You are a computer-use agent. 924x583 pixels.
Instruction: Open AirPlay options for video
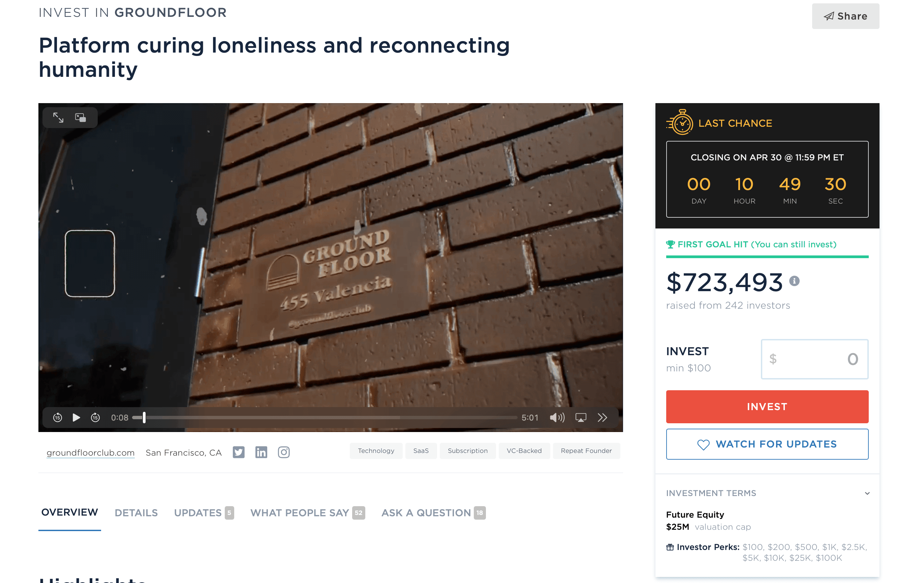tap(581, 418)
